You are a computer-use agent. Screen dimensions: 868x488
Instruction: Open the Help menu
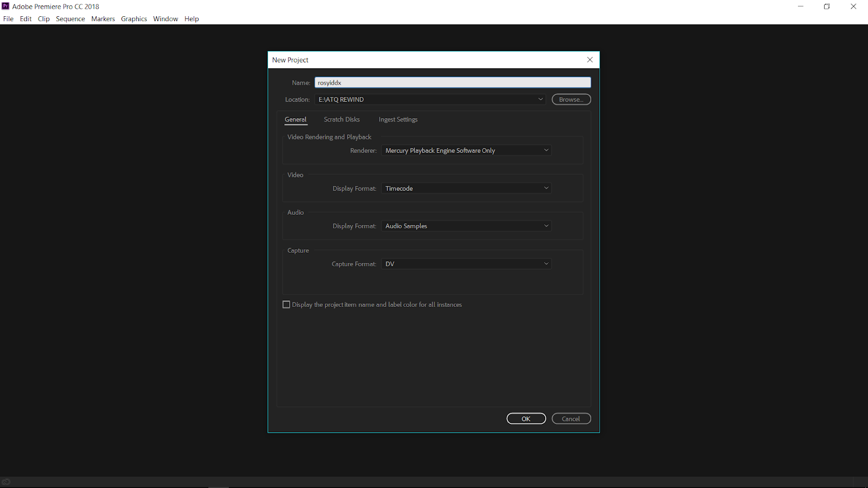point(192,19)
